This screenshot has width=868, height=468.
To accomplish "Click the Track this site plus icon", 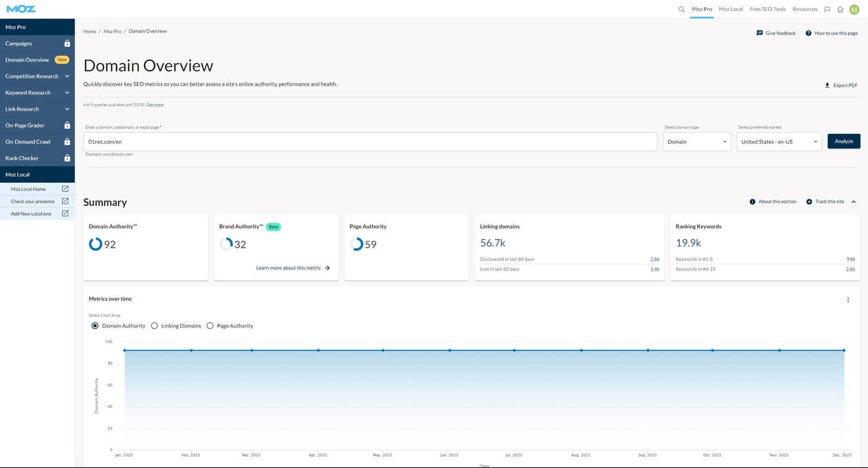I will (x=809, y=202).
